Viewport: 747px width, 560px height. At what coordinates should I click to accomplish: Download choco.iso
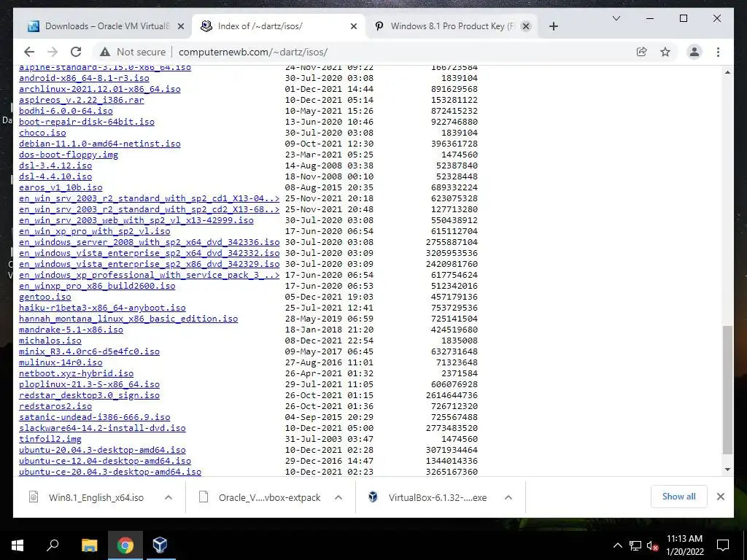[42, 133]
